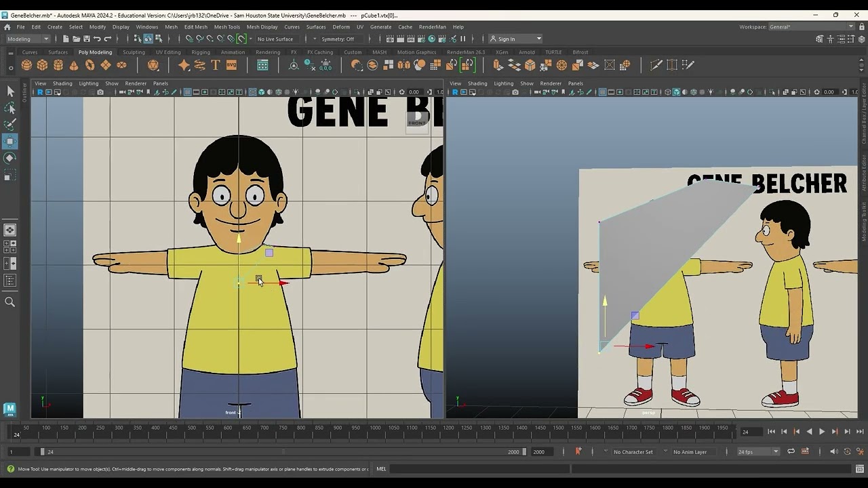Open the Modeling menu set dropdown
Screen dimensions: 868x488
point(27,39)
